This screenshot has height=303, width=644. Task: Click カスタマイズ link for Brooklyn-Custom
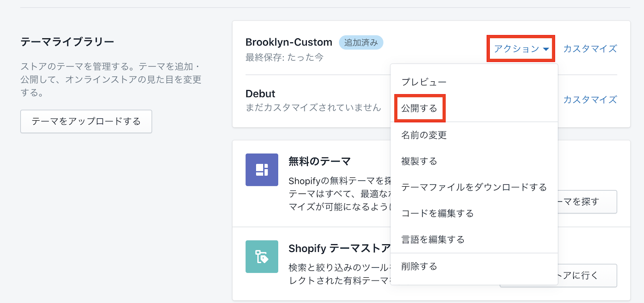pos(590,49)
